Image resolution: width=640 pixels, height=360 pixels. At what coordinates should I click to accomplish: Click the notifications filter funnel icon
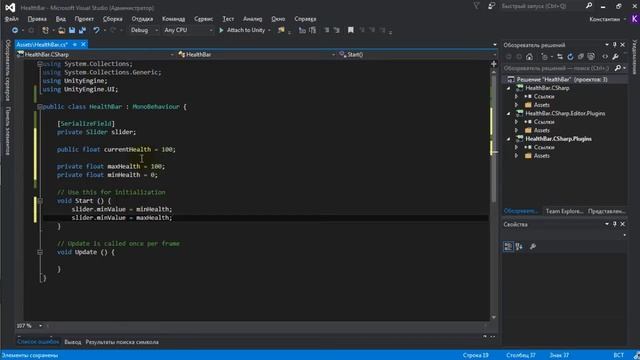click(x=476, y=6)
